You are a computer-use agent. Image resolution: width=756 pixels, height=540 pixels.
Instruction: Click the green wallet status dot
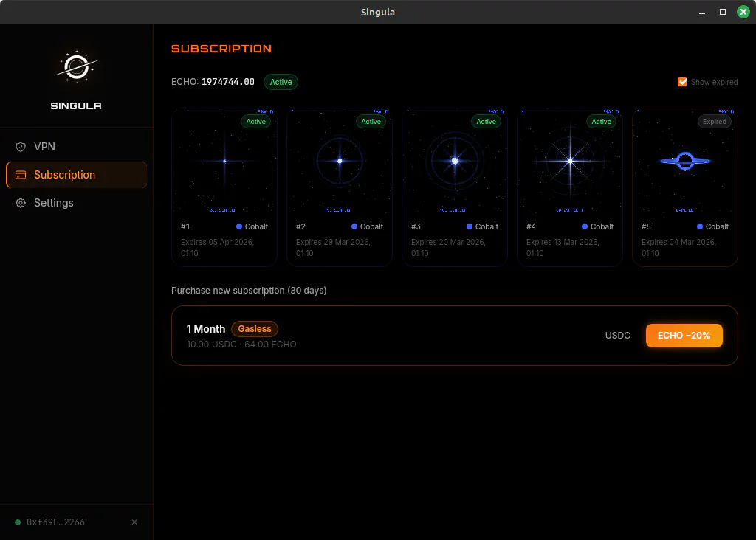coord(18,522)
